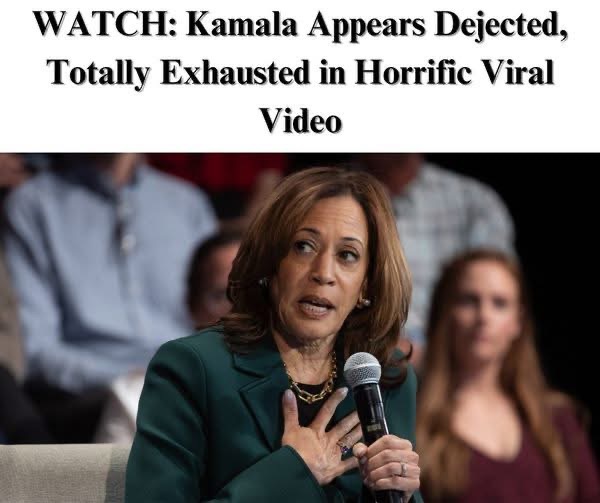The width and height of the screenshot is (600, 503).
Task: Click the word "Viral" in the headline
Action: tap(516, 72)
